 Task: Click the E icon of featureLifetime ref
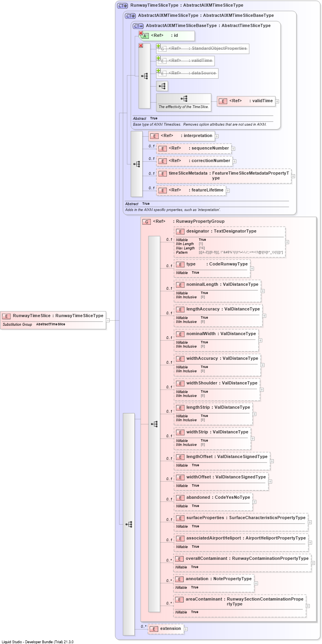[x=163, y=190]
